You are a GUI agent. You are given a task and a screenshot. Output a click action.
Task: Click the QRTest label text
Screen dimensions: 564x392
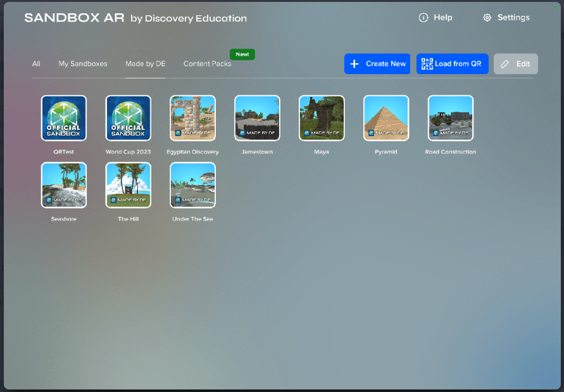(x=64, y=152)
